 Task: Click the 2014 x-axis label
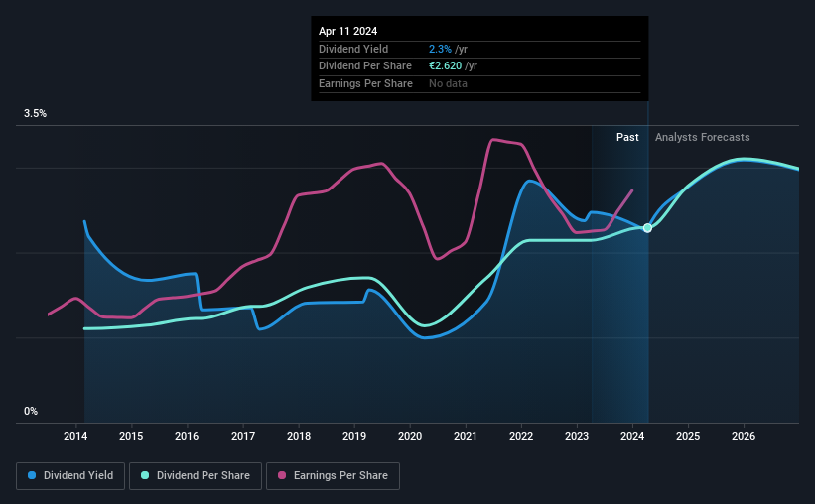pyautogui.click(x=75, y=436)
